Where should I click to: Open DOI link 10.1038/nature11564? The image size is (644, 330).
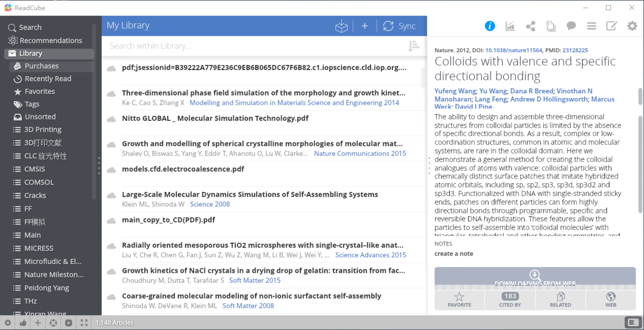[x=514, y=50]
